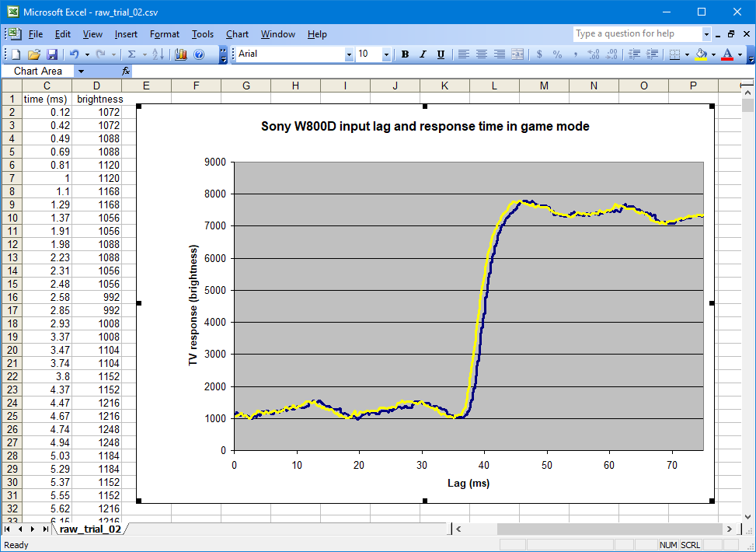Click the AutoSum sigma icon
Screen dimensions: 756x552
click(x=131, y=54)
